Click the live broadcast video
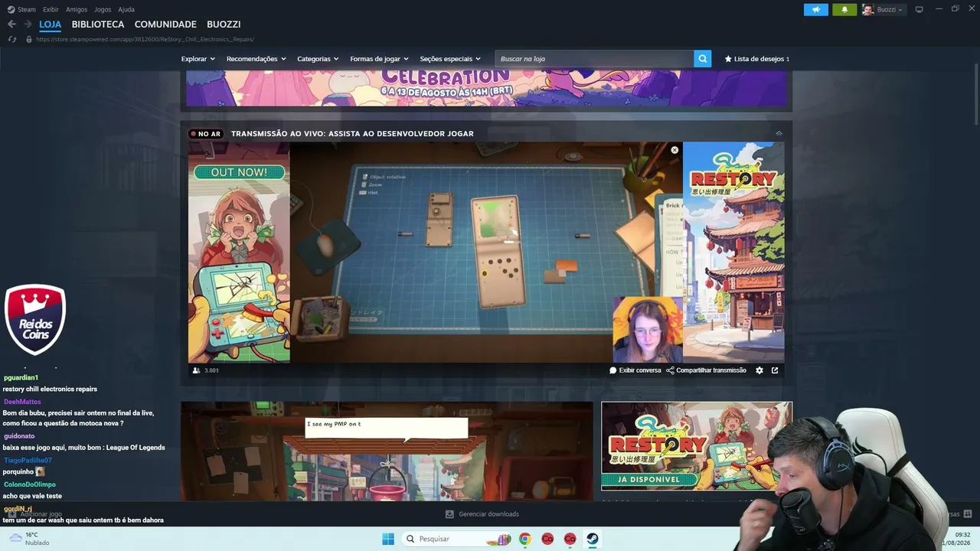The image size is (980, 551). click(486, 252)
